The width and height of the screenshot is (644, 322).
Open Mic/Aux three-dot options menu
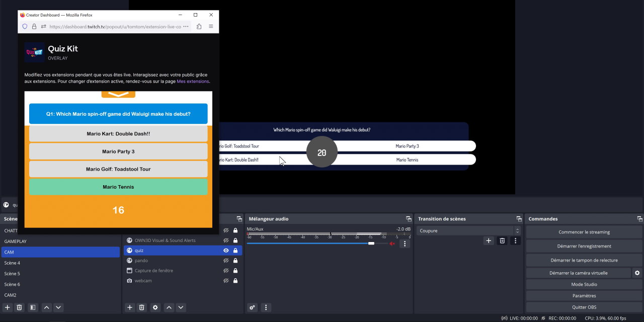pyautogui.click(x=405, y=244)
